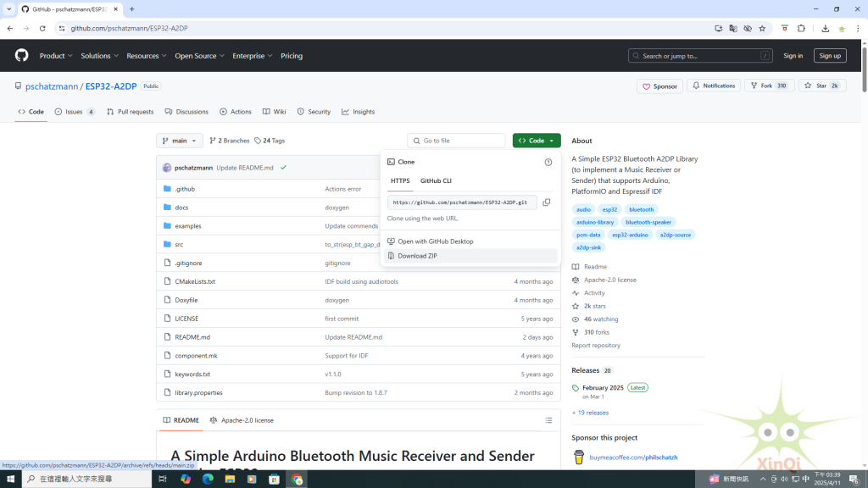Open Chrome three-dot menu

[858, 28]
